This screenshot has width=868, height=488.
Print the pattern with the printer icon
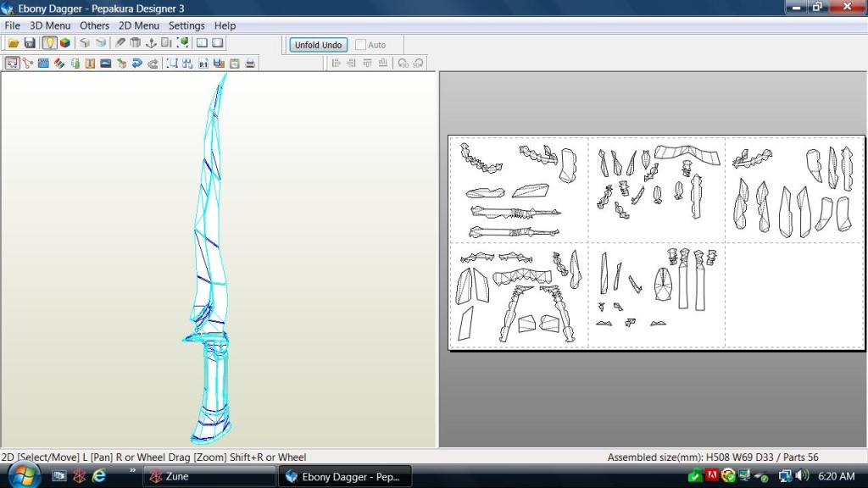pos(250,63)
